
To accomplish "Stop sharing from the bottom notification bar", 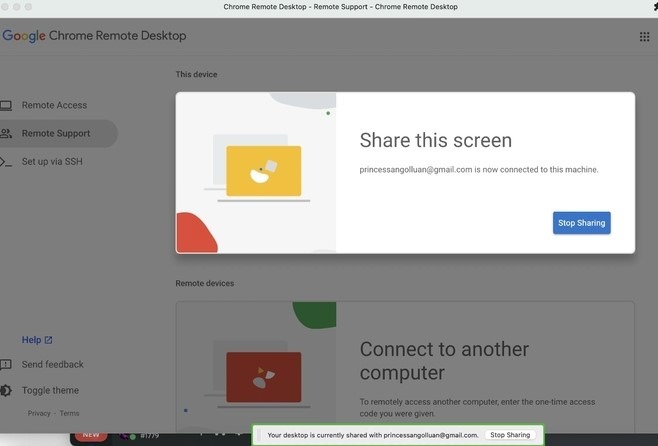I will (x=510, y=435).
